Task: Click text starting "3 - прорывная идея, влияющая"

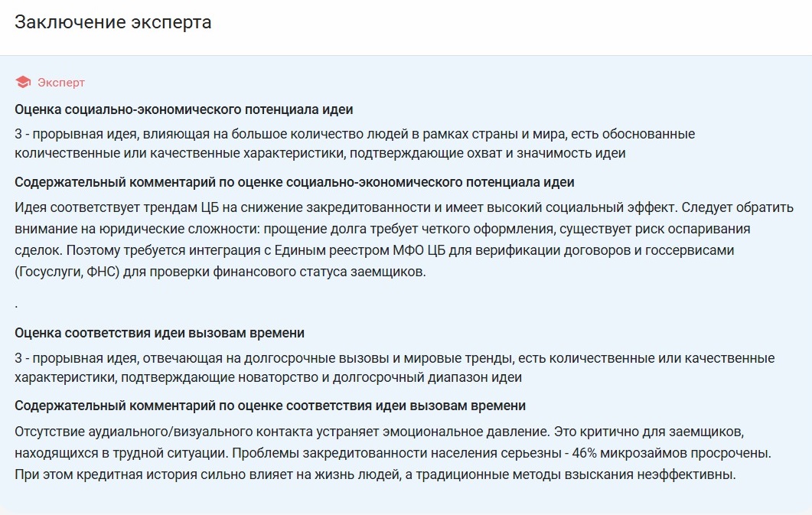Action: tap(355, 143)
